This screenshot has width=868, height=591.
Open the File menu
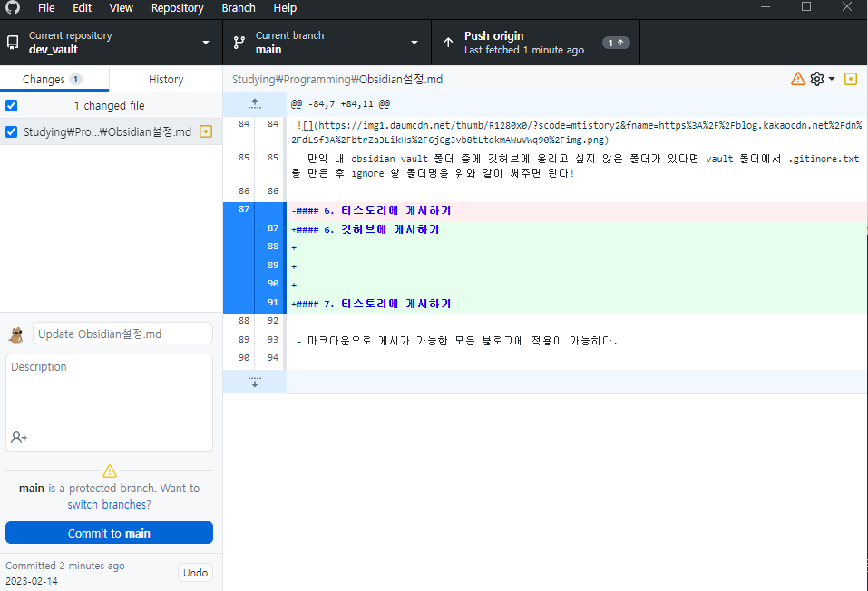tap(46, 8)
